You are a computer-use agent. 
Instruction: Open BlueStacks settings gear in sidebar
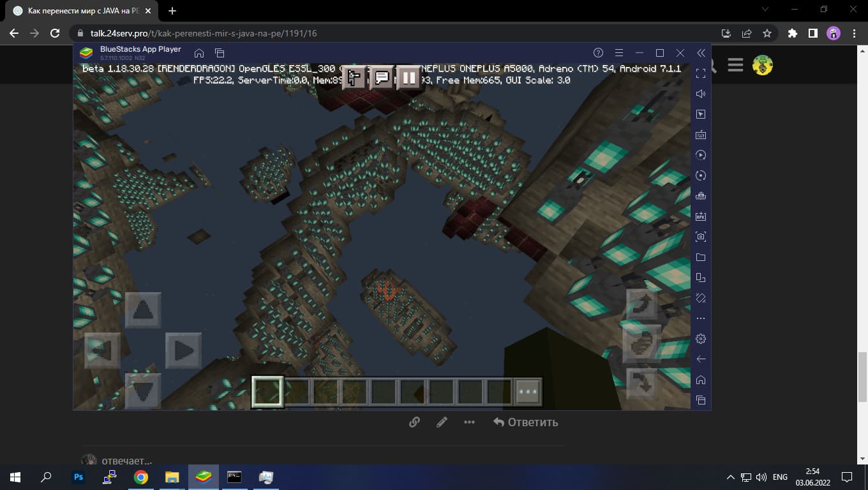coord(701,339)
